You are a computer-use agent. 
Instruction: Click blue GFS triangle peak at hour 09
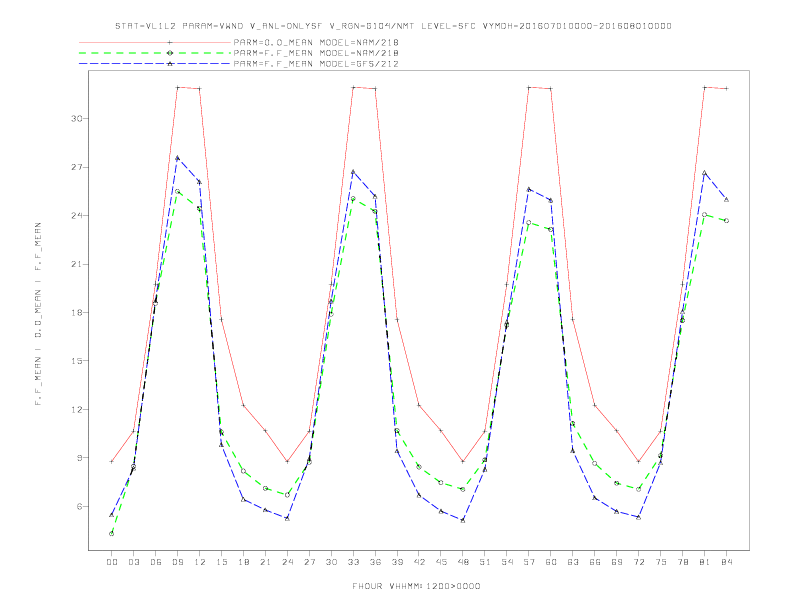click(177, 158)
